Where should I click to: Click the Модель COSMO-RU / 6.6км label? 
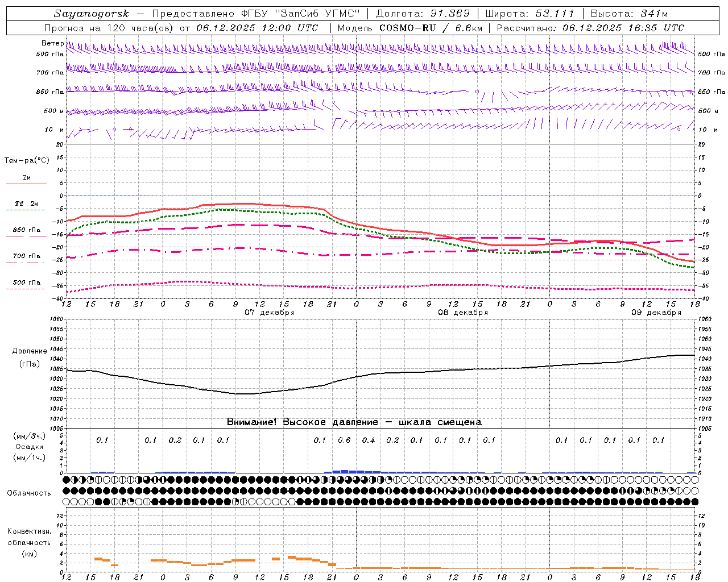coord(410,28)
